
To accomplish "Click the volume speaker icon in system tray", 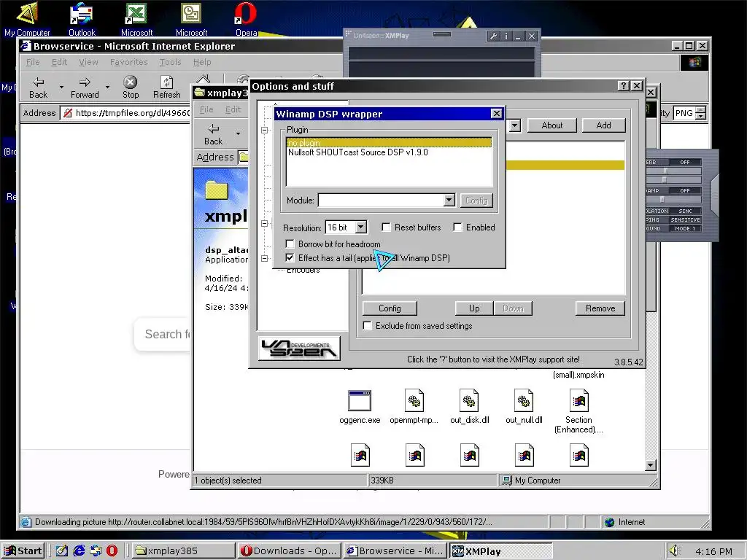I will pos(673,551).
